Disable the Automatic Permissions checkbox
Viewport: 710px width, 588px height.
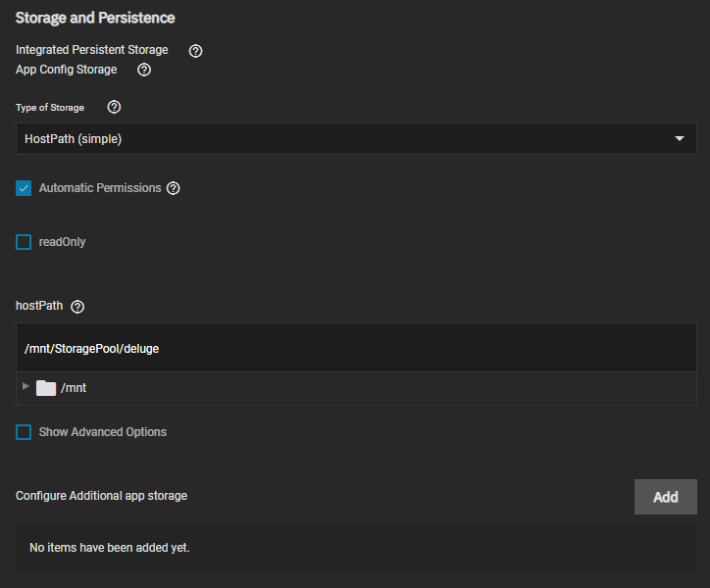click(25, 188)
